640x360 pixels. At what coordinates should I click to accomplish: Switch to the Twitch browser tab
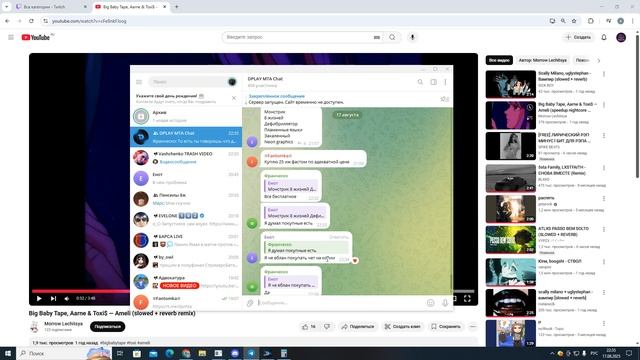point(51,7)
